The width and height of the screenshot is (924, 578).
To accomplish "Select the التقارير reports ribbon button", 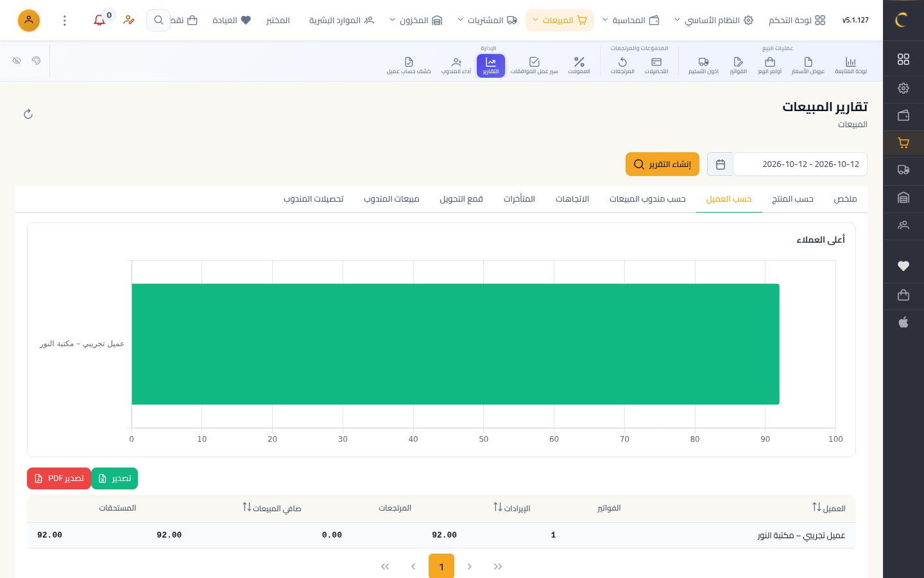I will (491, 66).
